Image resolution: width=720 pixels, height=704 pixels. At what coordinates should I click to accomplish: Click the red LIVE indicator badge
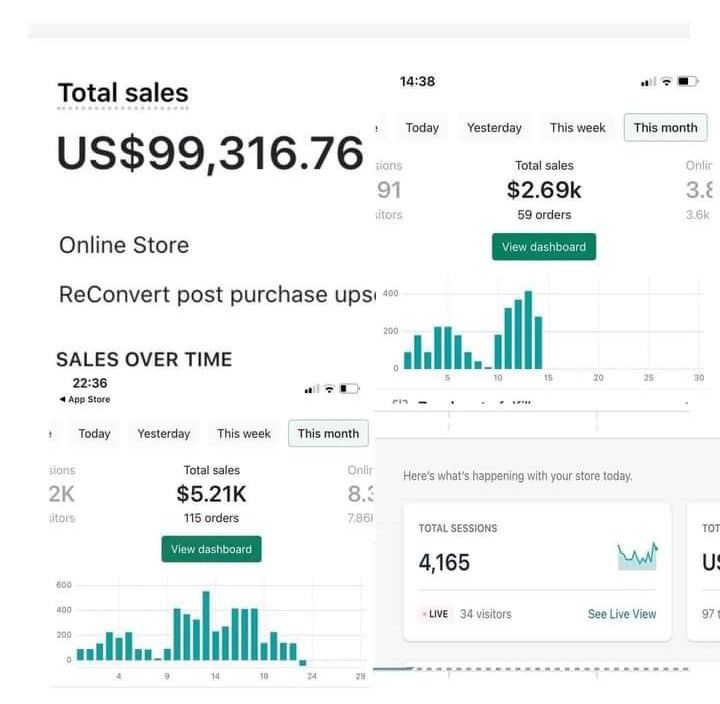tap(434, 614)
